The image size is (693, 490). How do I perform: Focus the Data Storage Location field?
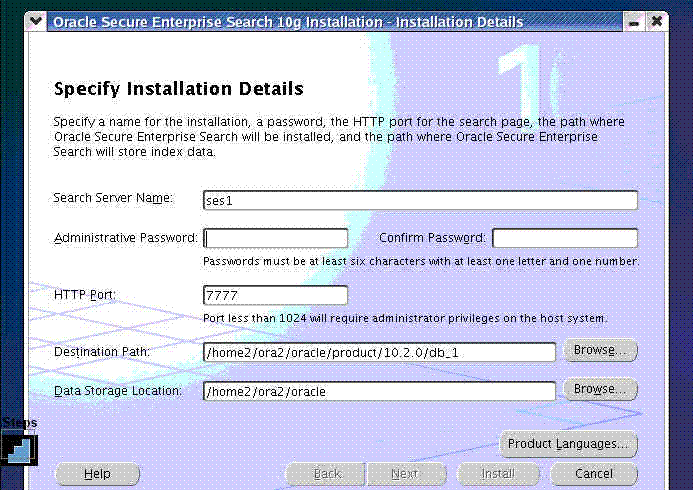[379, 391]
